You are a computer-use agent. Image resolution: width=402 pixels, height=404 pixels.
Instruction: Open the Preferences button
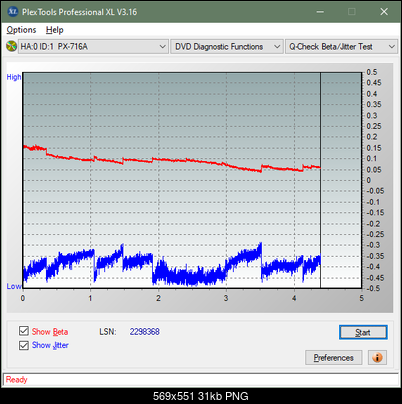pos(334,358)
